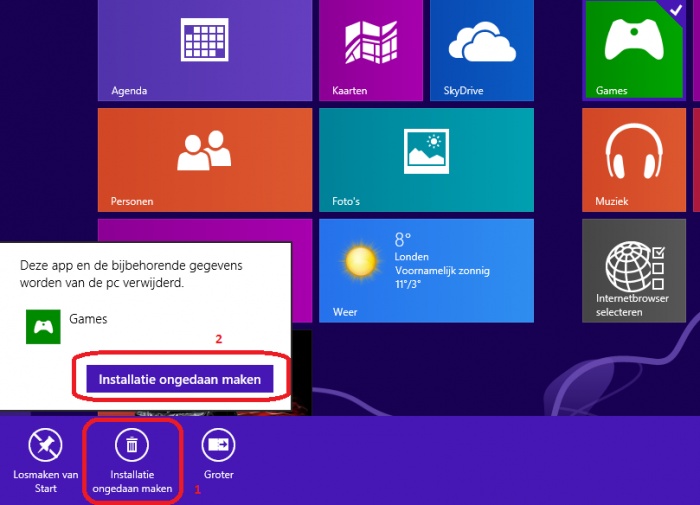Click the "11°/3°" high-low temperature text
The height and width of the screenshot is (505, 700).
tap(408, 284)
